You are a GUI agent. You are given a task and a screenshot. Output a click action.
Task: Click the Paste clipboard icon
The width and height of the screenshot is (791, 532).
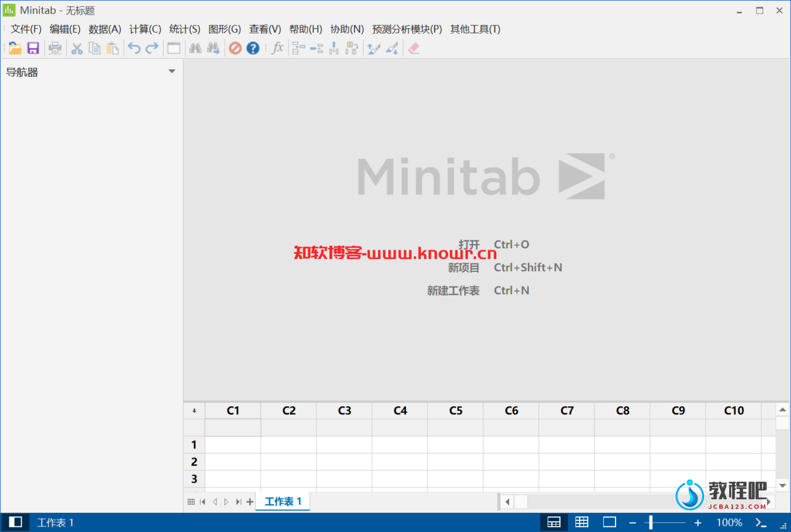[x=112, y=48]
